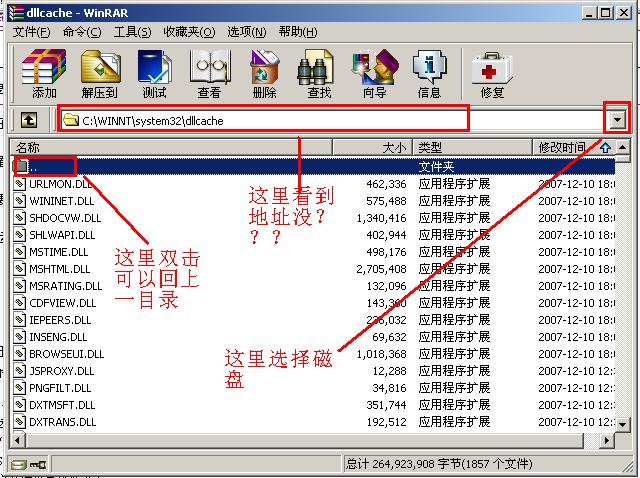Click the WININET.DLL file icon
This screenshot has width=640, height=478.
(19, 201)
